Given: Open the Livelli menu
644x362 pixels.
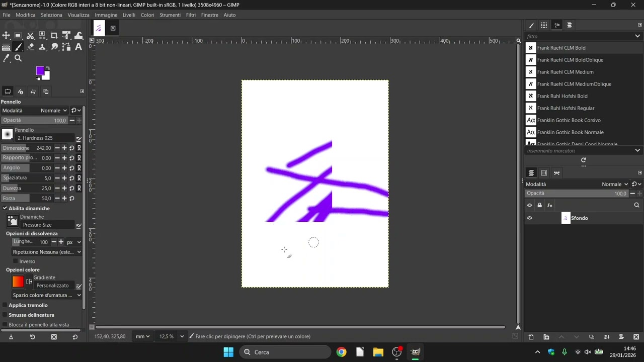Looking at the screenshot, I should tap(129, 15).
